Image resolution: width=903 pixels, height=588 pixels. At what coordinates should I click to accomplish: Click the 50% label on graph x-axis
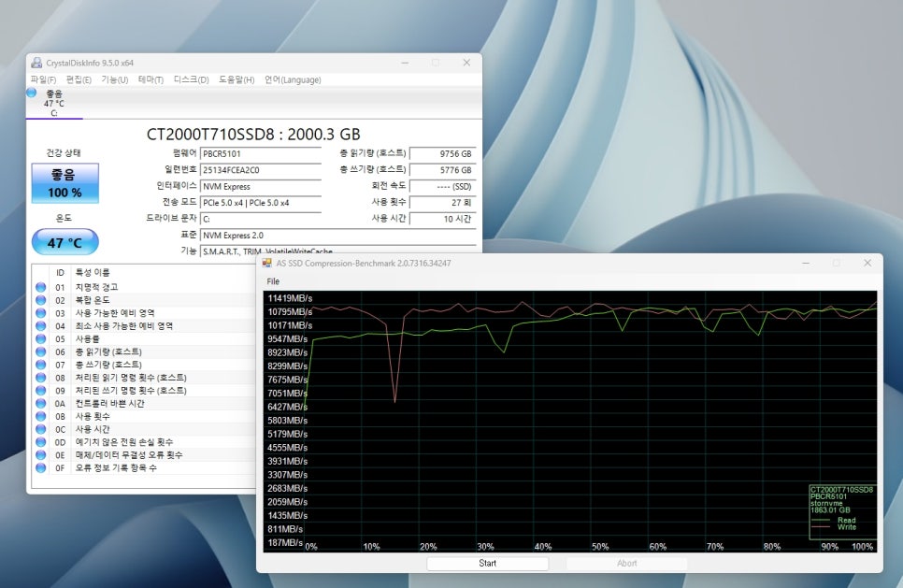[x=600, y=547]
